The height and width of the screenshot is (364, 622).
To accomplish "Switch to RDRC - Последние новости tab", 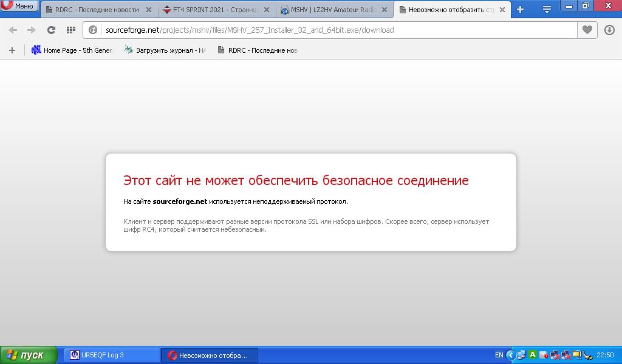I will click(x=96, y=10).
